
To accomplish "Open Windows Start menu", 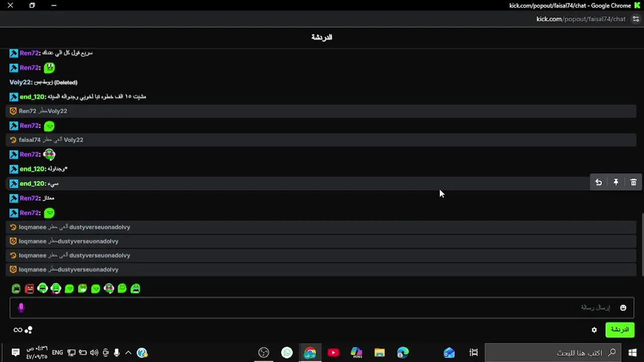I will point(632,352).
